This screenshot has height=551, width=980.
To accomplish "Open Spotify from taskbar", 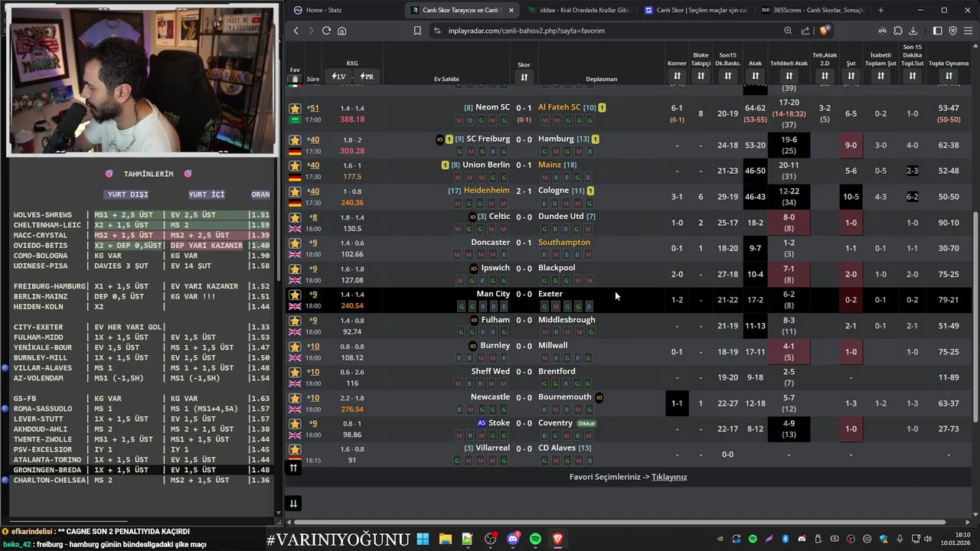I will coord(535,540).
